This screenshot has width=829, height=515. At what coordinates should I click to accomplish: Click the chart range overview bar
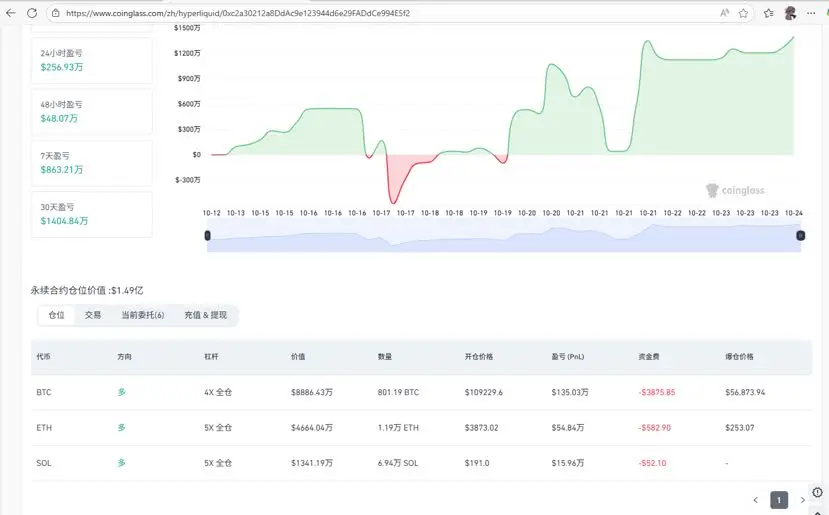point(504,236)
